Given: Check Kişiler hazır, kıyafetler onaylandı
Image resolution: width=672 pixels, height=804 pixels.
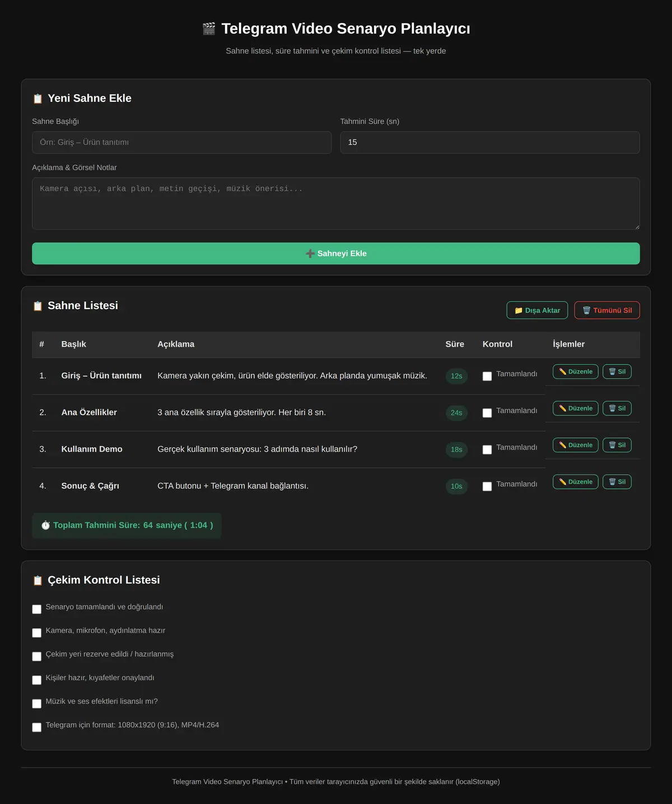Looking at the screenshot, I should (x=37, y=680).
